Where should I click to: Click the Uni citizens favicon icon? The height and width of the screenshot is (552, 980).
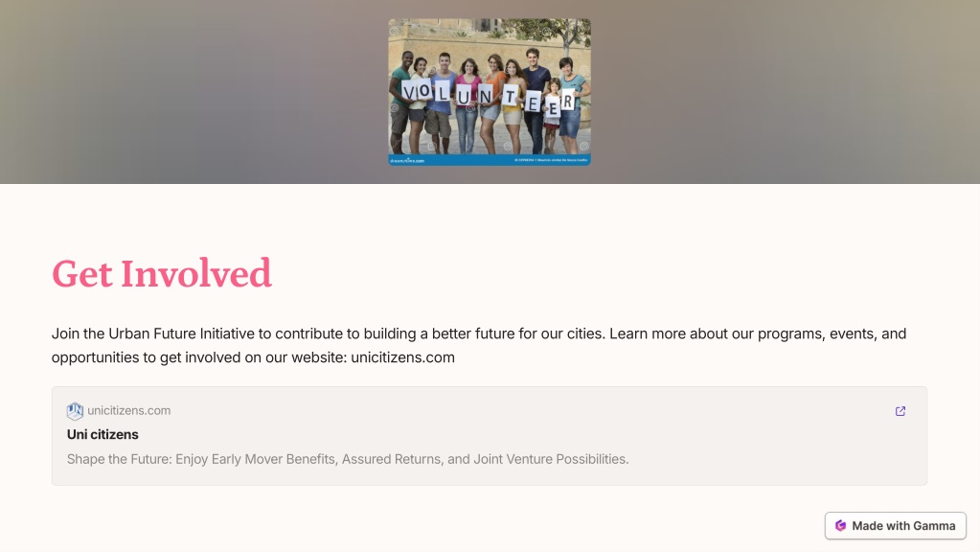click(75, 411)
